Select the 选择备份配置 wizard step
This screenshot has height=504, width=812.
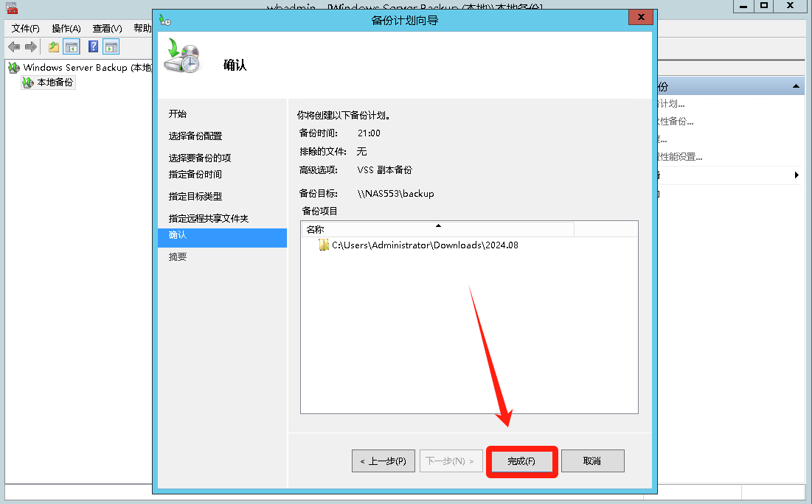pos(195,136)
